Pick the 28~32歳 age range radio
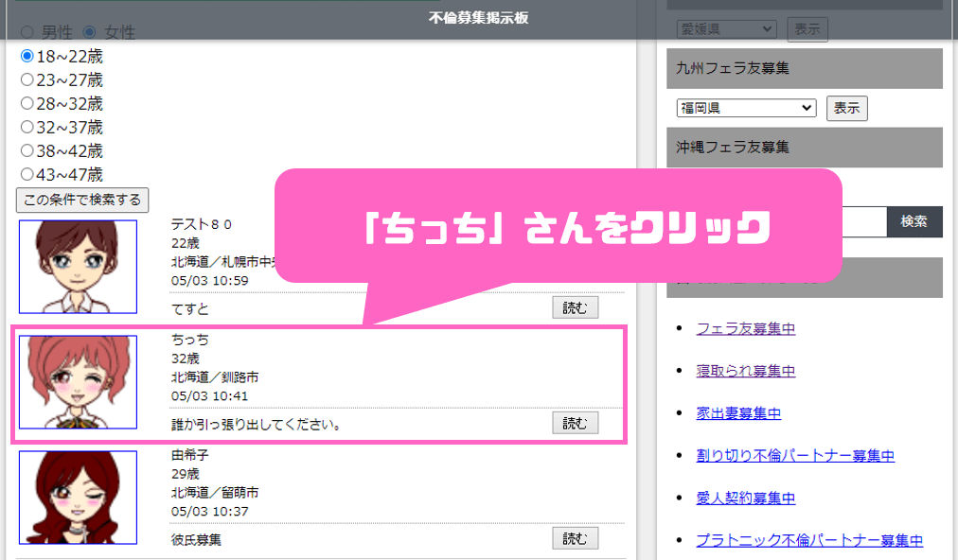 [x=27, y=104]
